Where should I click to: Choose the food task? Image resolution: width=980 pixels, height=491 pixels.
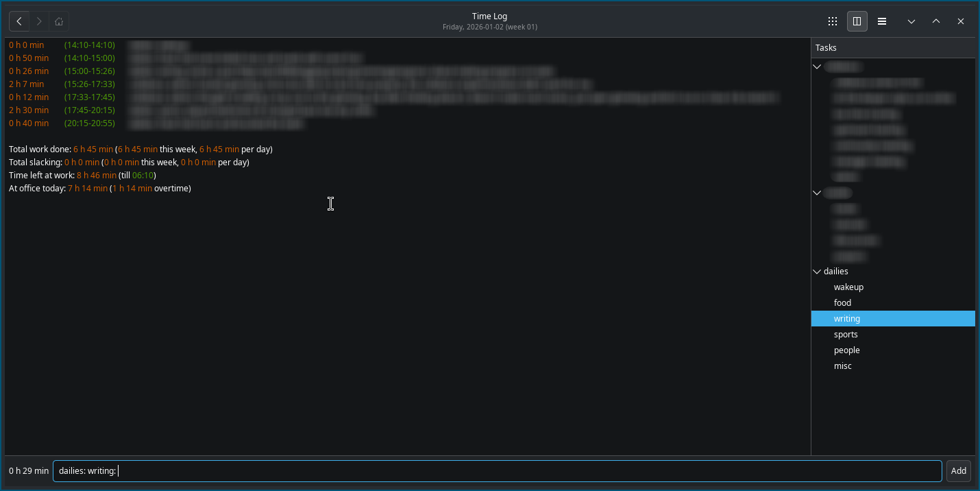842,303
